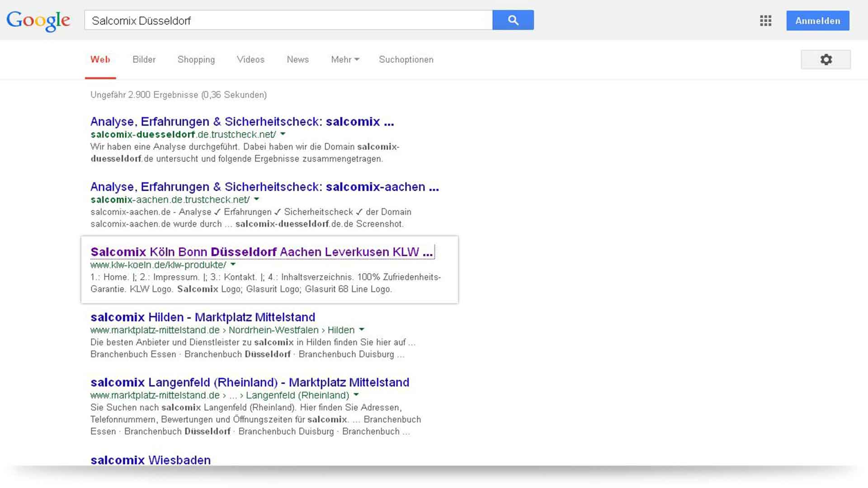Viewport: 868px width, 488px height.
Task: Click the Google logo
Action: [38, 21]
